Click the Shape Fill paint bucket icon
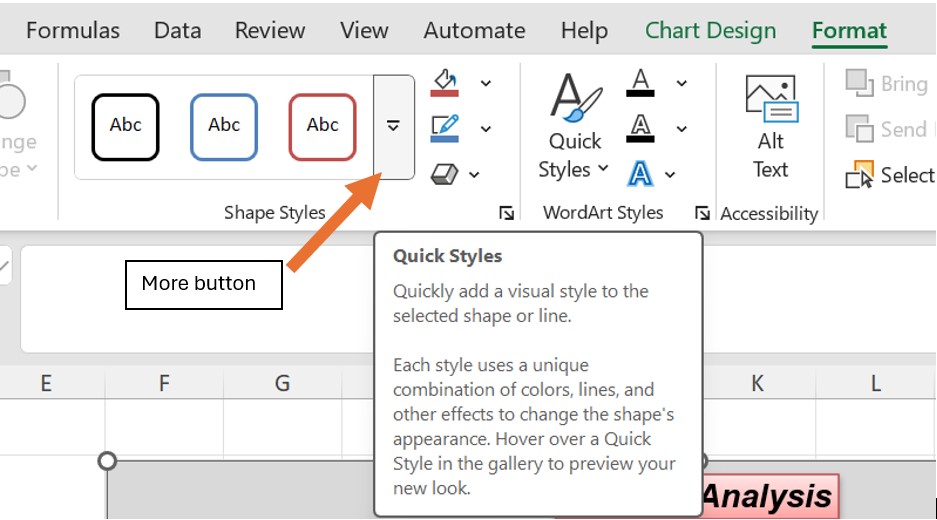The width and height of the screenshot is (937, 520). pos(445,83)
